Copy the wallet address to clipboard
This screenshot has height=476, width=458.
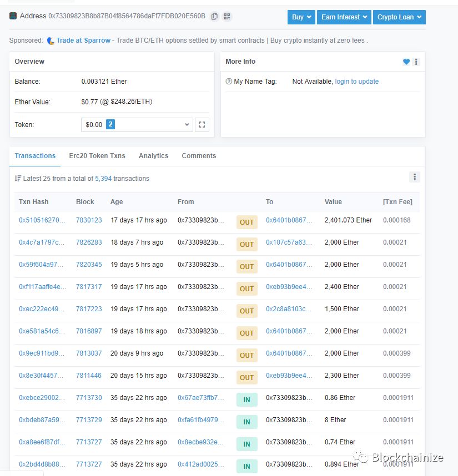(214, 16)
